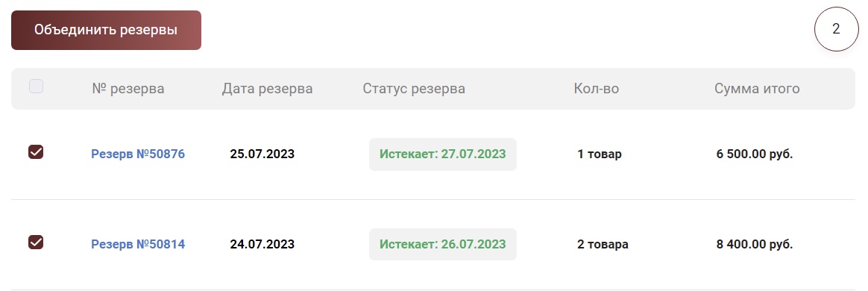Uncheck the checkbox for Резерв №50814

coord(36,242)
